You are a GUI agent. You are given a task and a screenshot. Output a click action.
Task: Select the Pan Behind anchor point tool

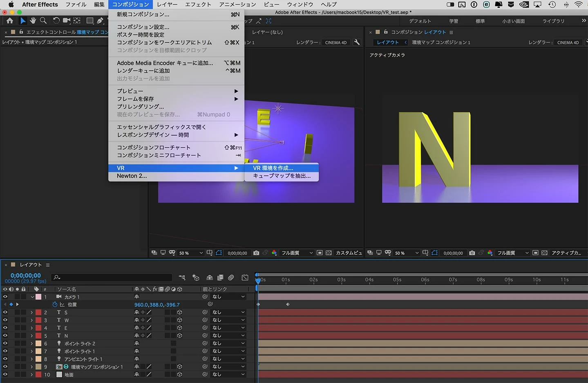click(77, 20)
